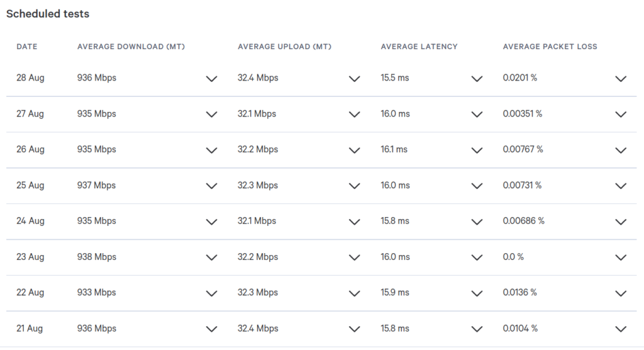This screenshot has height=350, width=644.
Task: Expand the 22 Aug 933 Mbps download chevron
Action: [x=211, y=293]
